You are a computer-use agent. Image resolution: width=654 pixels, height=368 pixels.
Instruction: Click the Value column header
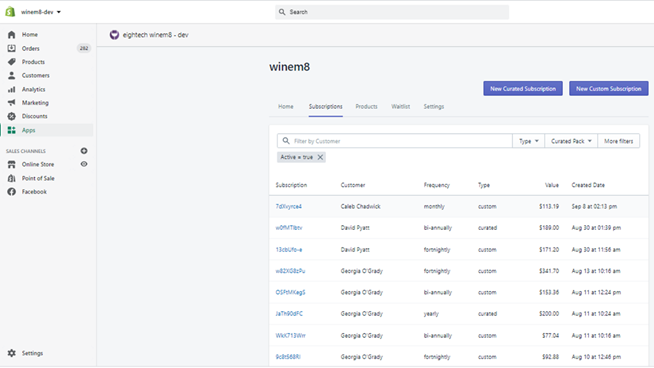[552, 185]
